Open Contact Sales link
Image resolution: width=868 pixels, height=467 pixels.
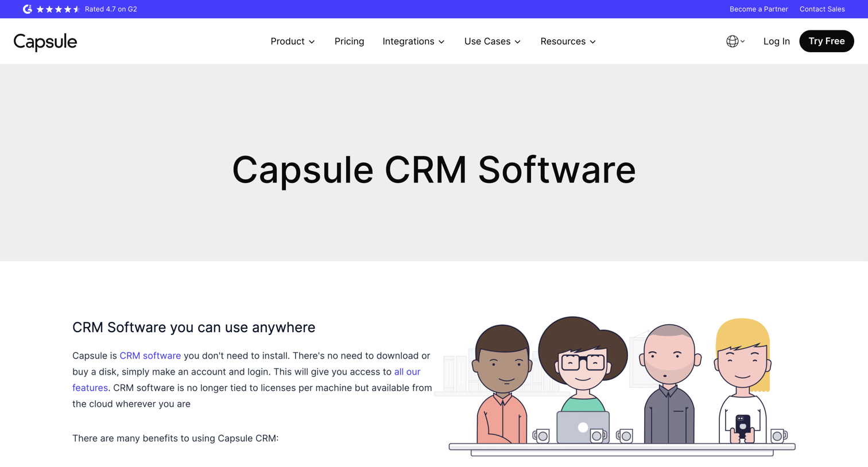(821, 9)
